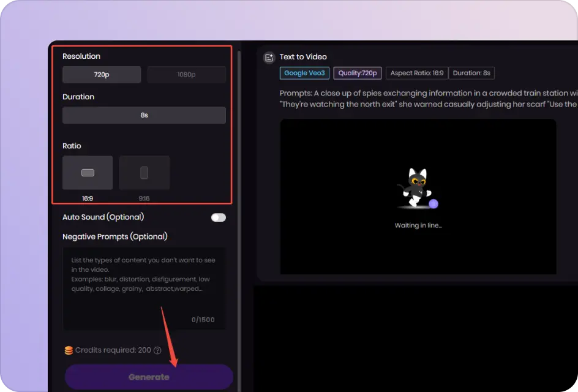Expand the Ratio section options
The image size is (578, 392).
tap(72, 146)
